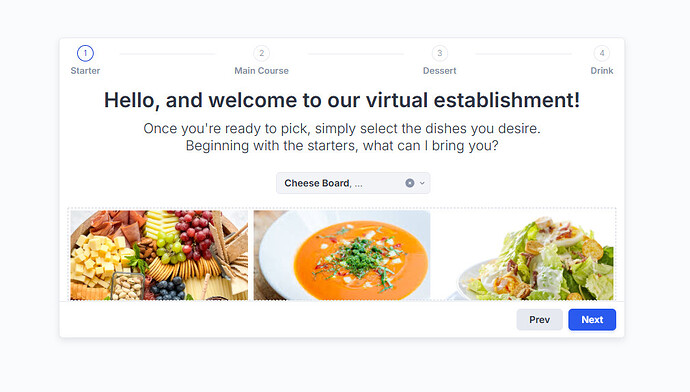Click the step 4 circle icon
Screen dimensions: 690x392
[x=602, y=53]
